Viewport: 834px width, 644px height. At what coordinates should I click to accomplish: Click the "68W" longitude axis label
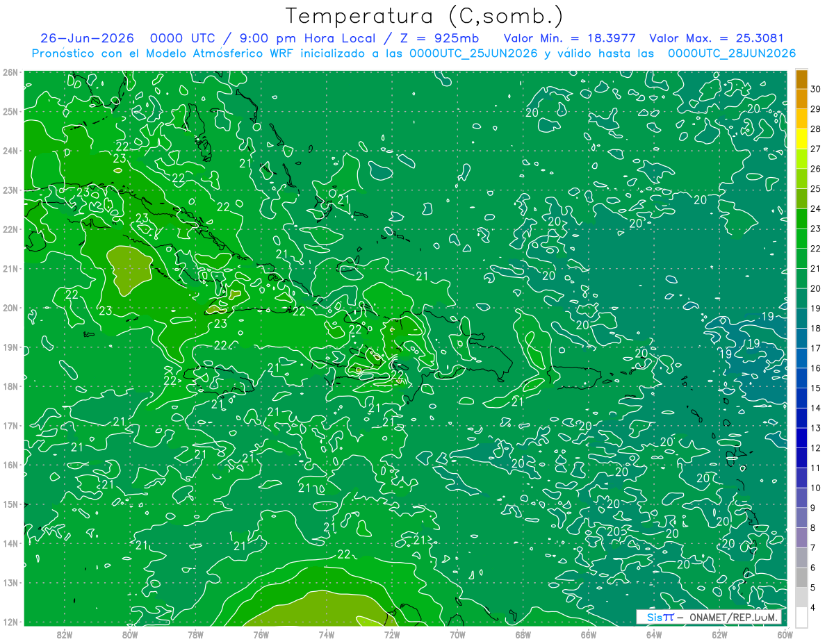click(x=523, y=634)
